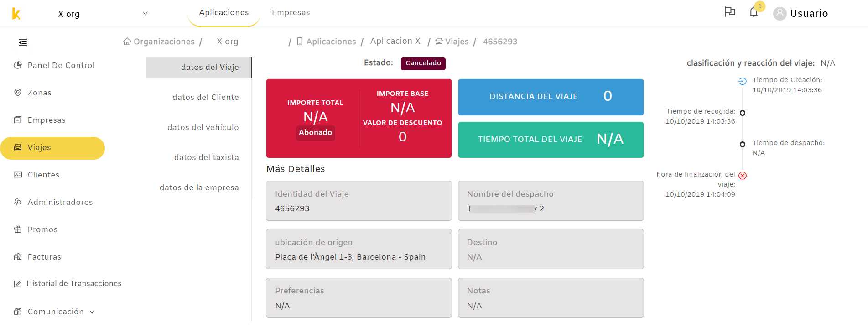Expand the Comunicación submenu
This screenshot has width=868, height=328.
[x=61, y=312]
